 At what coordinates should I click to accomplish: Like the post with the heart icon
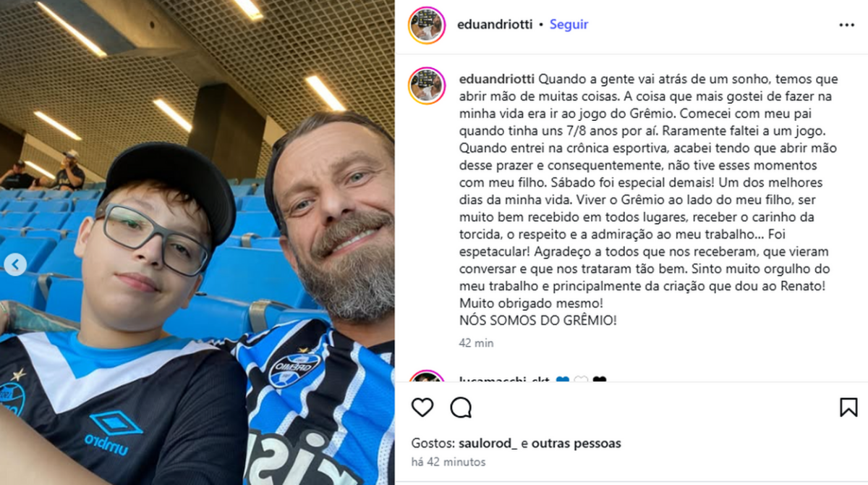422,408
